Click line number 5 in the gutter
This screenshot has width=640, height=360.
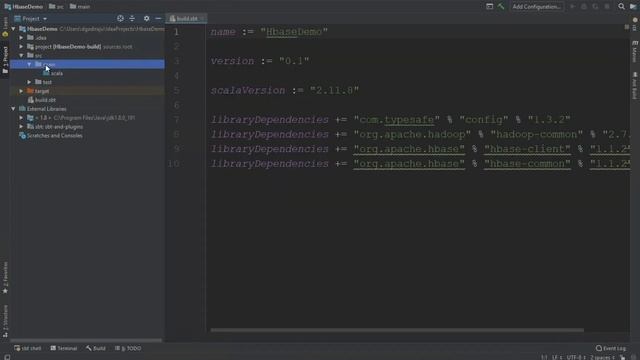pyautogui.click(x=176, y=90)
